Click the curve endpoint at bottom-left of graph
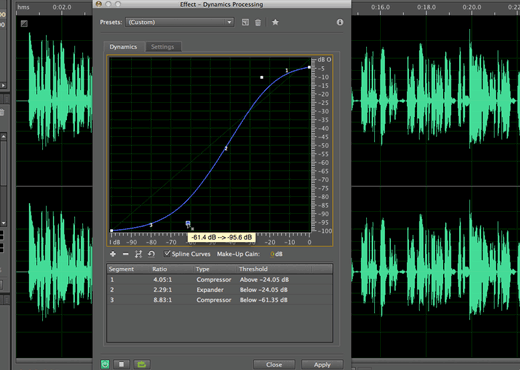Screen dimensions: 520x370 pos(112,231)
